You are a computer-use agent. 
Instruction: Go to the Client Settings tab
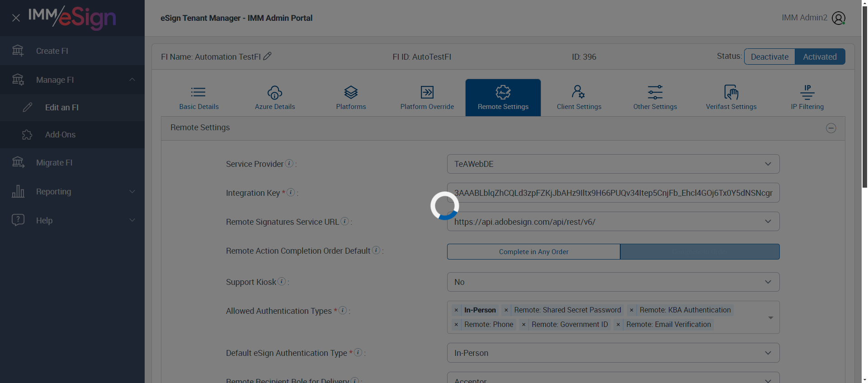579,98
